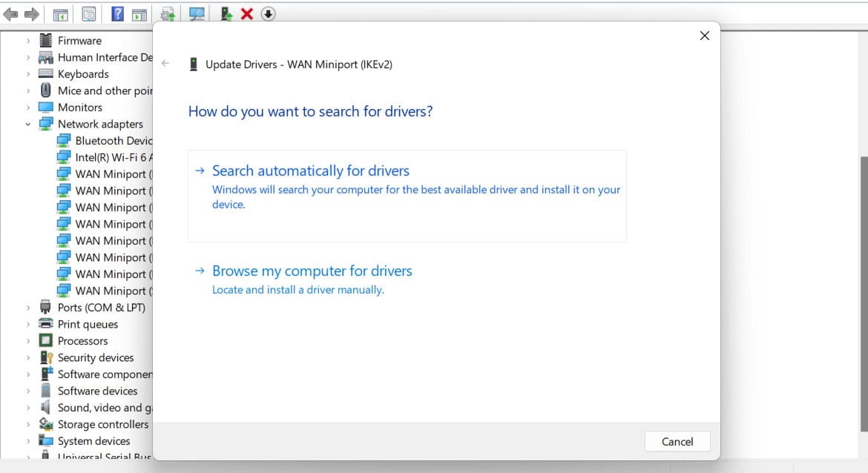
Task: Select Browse my computer for drivers
Action: [x=312, y=271]
